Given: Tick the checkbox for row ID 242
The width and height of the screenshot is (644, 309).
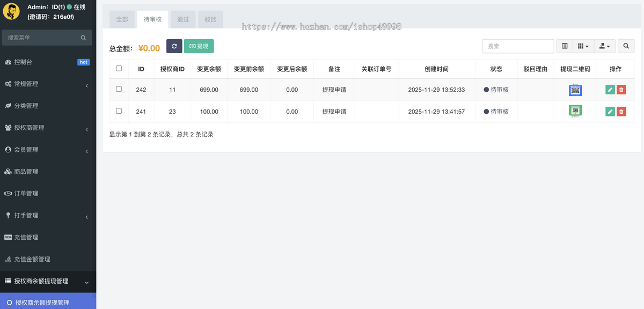Looking at the screenshot, I should tap(119, 89).
